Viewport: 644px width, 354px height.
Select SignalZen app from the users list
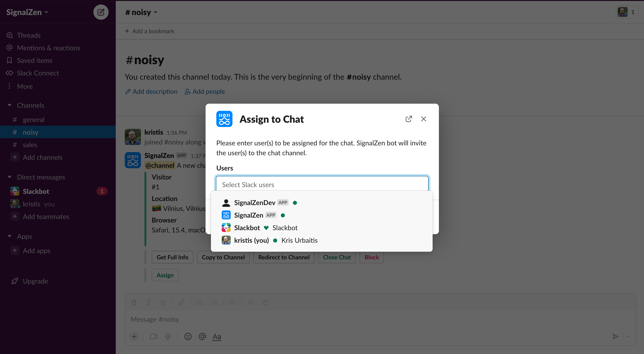pyautogui.click(x=322, y=215)
